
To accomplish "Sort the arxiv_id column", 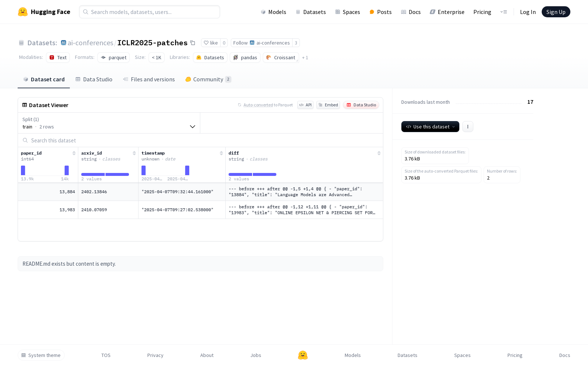I will coord(134,153).
